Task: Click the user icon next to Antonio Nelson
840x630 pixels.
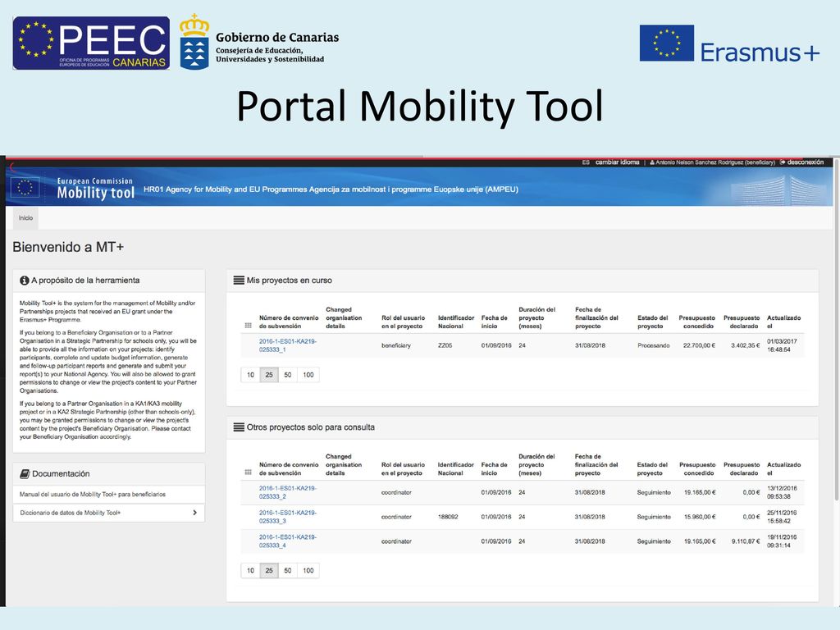Action: tap(652, 162)
